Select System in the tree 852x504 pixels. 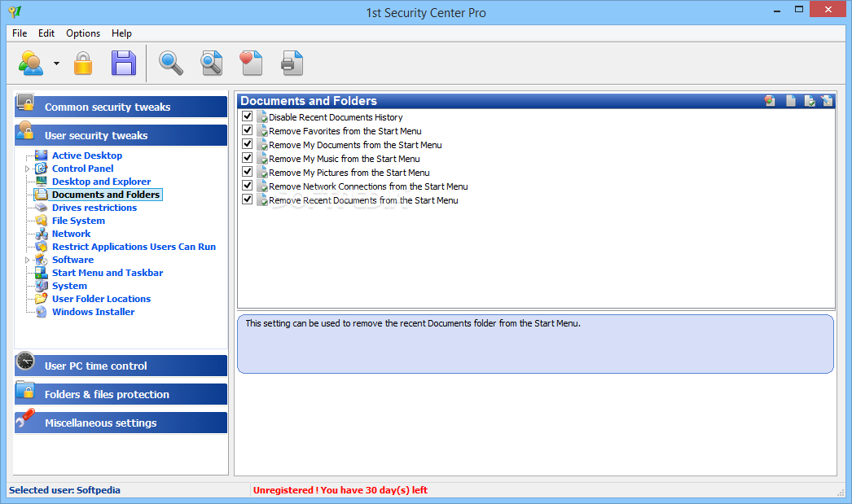click(x=69, y=286)
